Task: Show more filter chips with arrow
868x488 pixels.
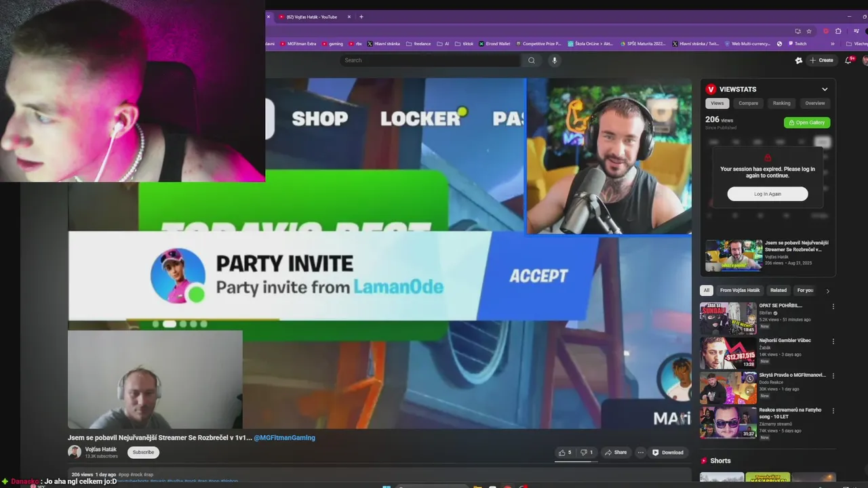Action: click(x=827, y=291)
